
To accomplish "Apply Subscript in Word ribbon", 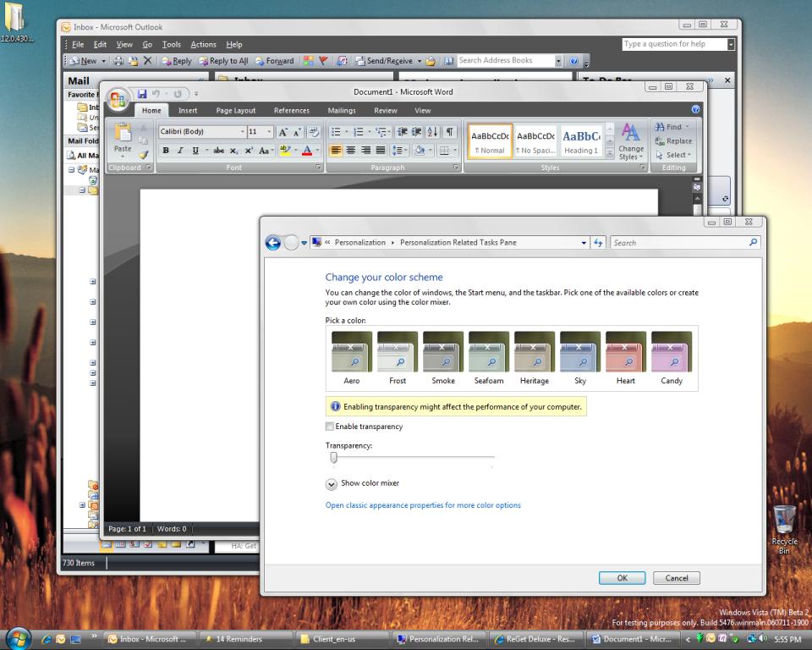I will pyautogui.click(x=234, y=151).
